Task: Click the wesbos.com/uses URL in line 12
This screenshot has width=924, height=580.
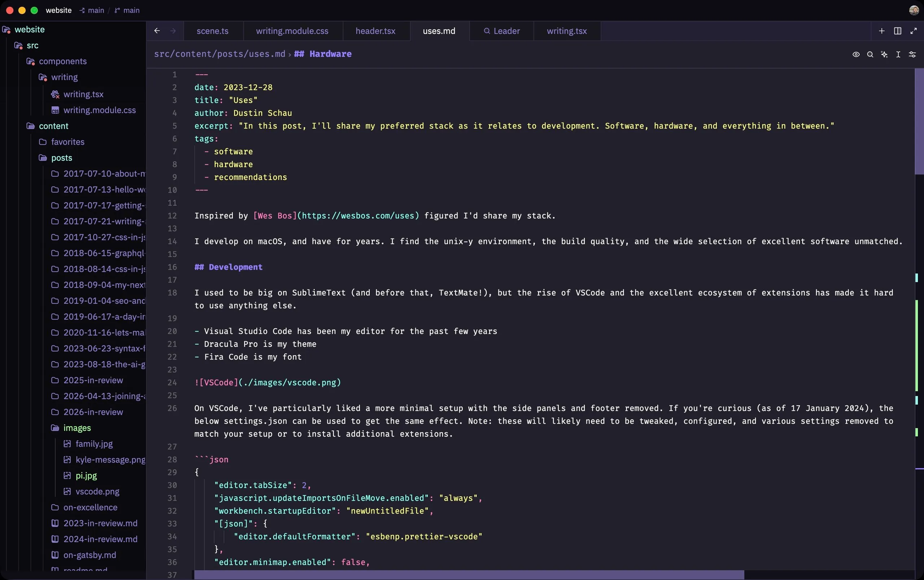Action: pyautogui.click(x=358, y=216)
